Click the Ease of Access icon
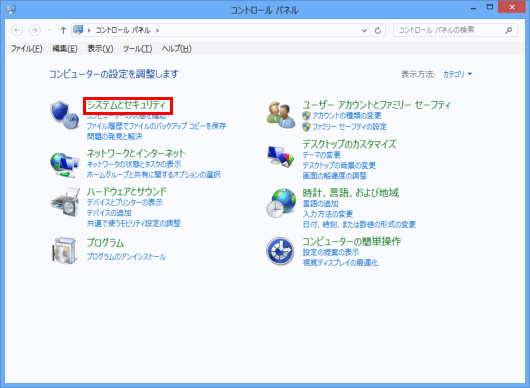This screenshot has height=388, width=530. click(x=280, y=251)
